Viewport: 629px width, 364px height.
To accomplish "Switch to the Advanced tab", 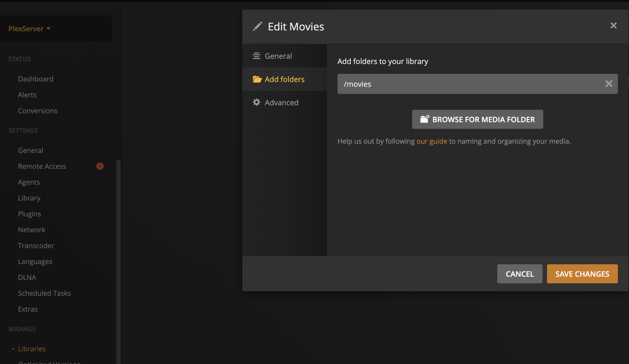I will (281, 102).
